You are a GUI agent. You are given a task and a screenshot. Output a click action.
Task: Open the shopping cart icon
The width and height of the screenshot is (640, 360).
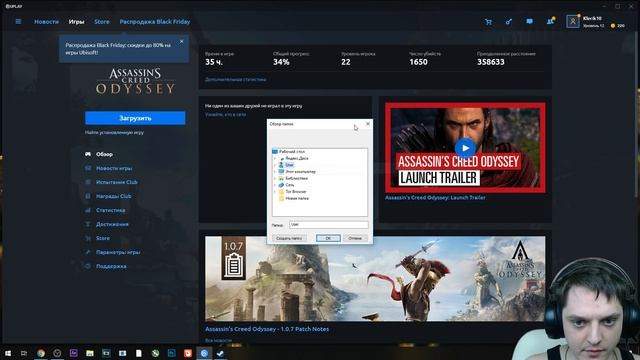[x=488, y=22]
